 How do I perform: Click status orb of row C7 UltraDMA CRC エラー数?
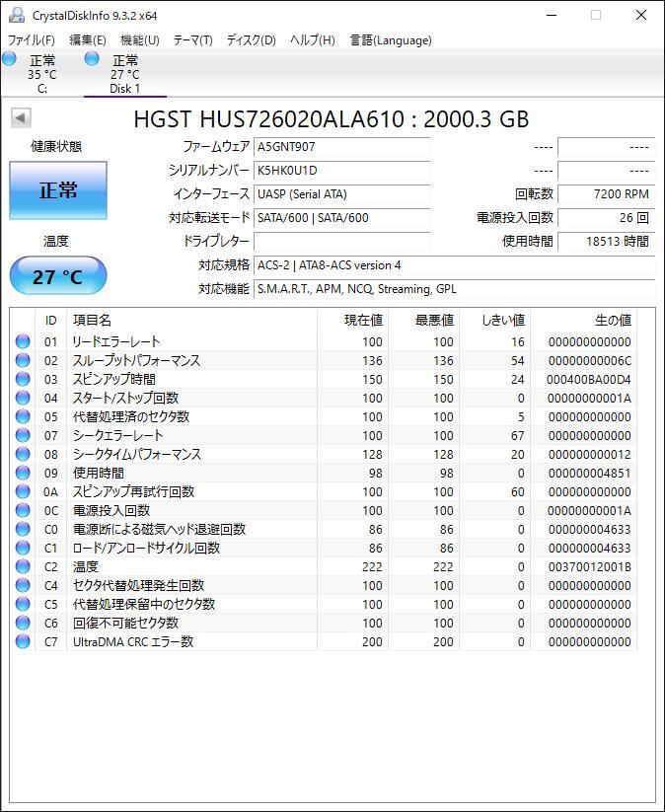(x=23, y=641)
